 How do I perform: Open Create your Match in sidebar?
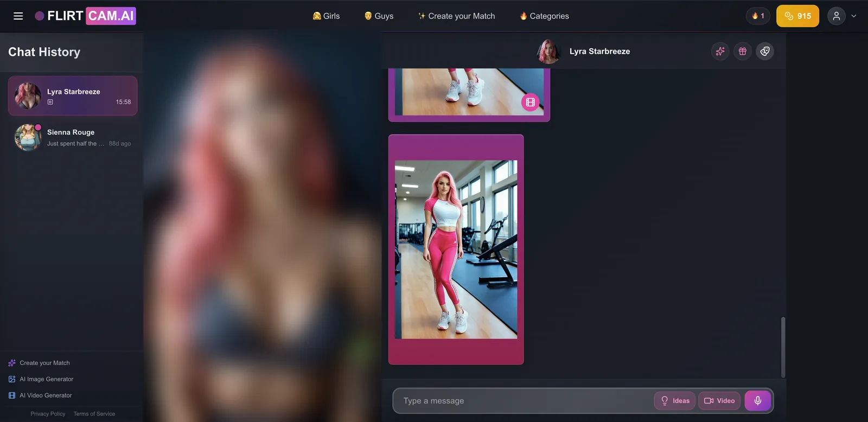point(39,363)
